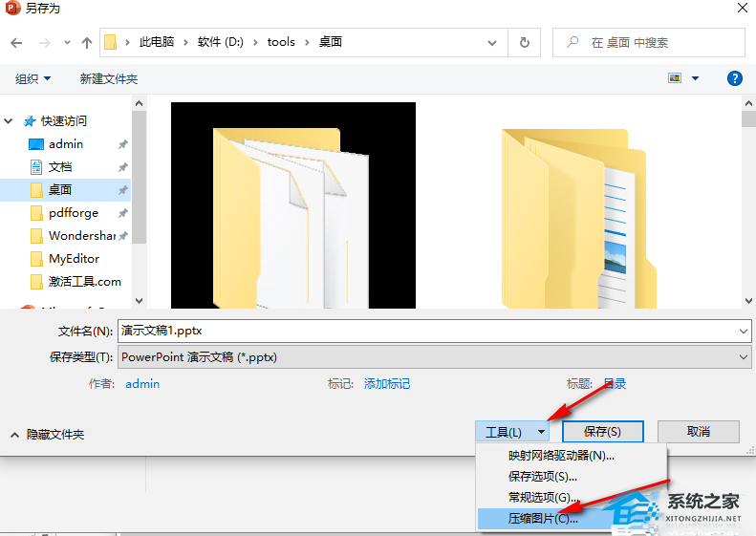Viewport: 756px width, 536px height.
Task: Open the 工具(L) dropdown button
Action: coord(512,432)
